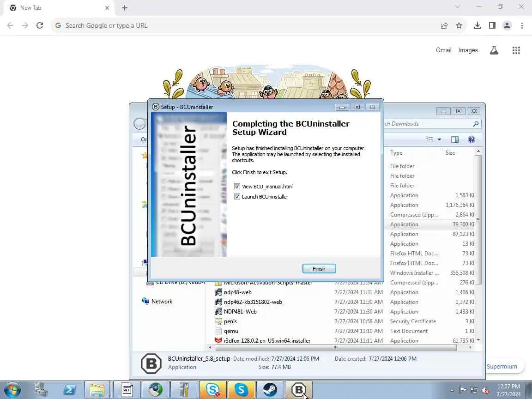This screenshot has width=532, height=399.
Task: Click the browser forward arrow
Action: [25, 25]
